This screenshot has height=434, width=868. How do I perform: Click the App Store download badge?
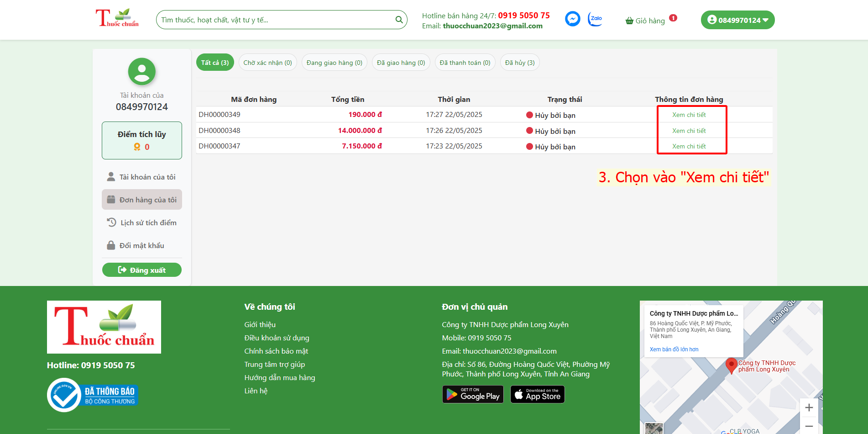tap(537, 394)
